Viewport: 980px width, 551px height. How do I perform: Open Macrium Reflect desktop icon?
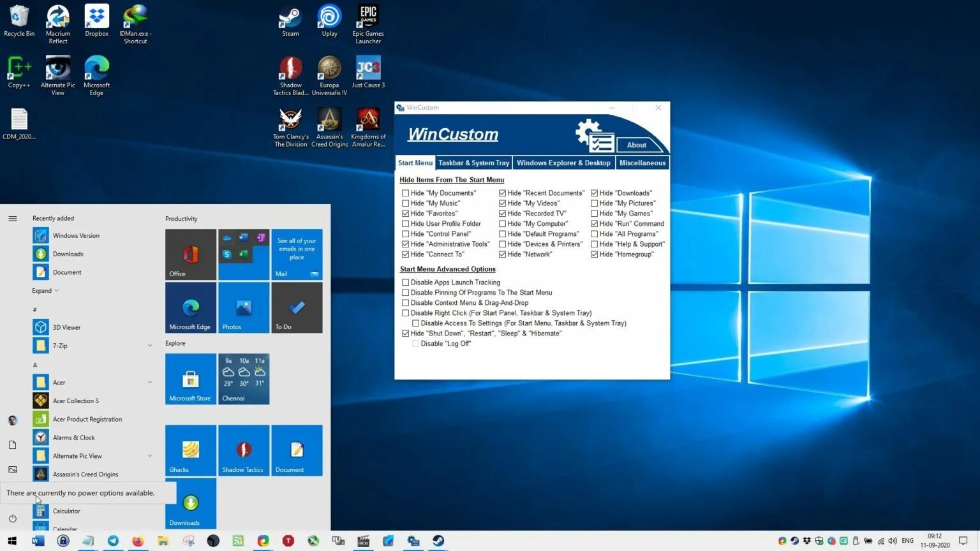58,24
